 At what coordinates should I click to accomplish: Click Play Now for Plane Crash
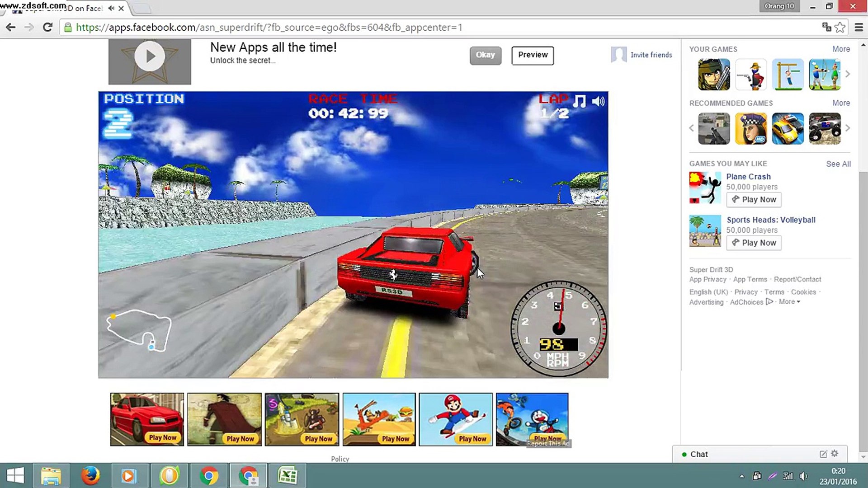click(x=754, y=199)
